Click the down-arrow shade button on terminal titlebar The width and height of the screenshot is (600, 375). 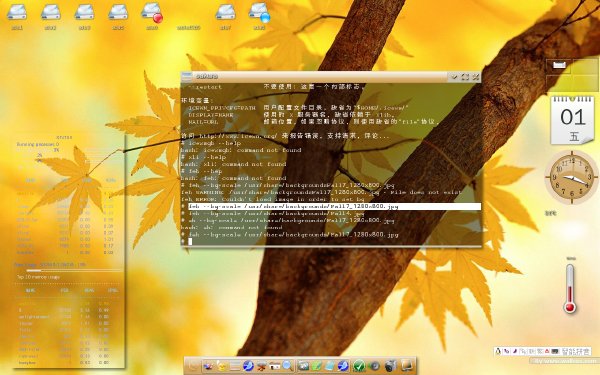click(454, 77)
